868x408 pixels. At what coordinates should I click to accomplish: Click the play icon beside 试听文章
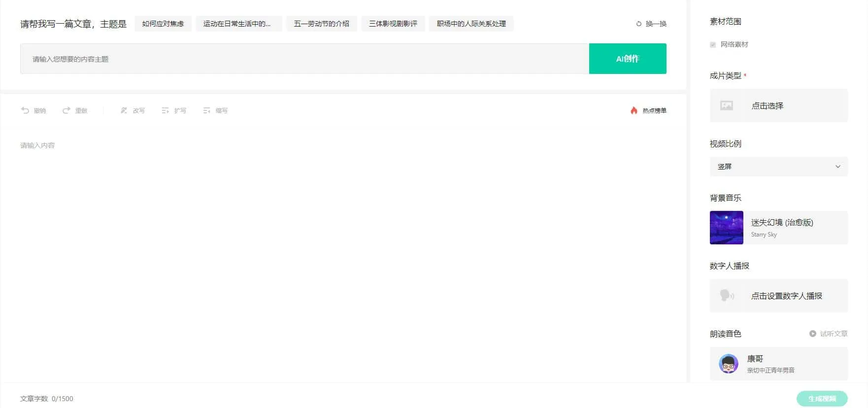813,334
